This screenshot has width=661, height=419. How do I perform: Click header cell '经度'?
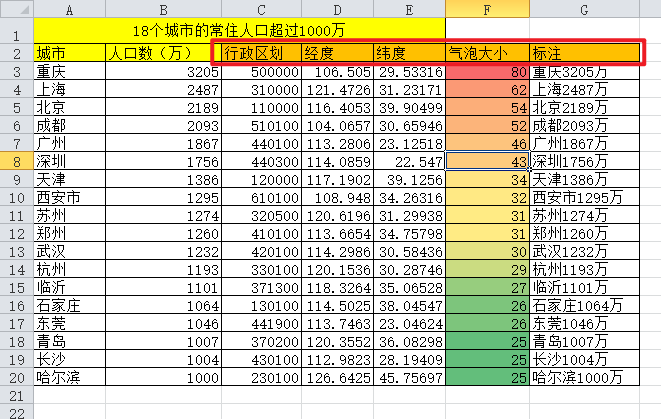(x=337, y=53)
